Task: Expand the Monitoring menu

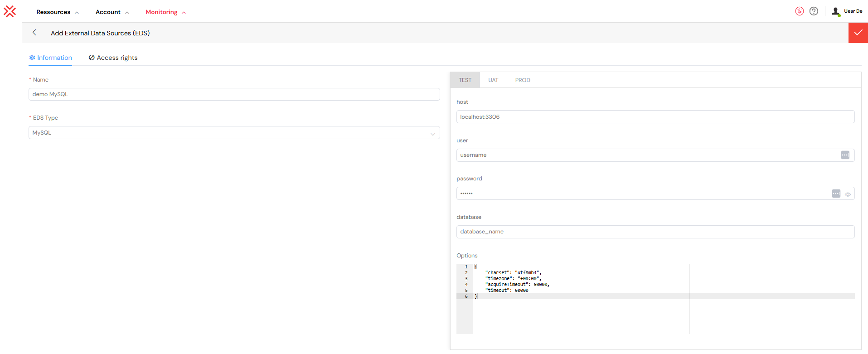Action: (165, 12)
